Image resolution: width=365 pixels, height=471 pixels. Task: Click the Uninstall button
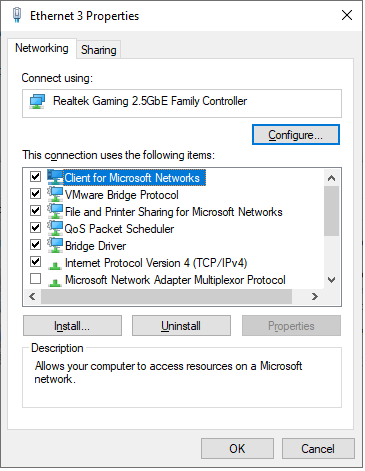(181, 326)
